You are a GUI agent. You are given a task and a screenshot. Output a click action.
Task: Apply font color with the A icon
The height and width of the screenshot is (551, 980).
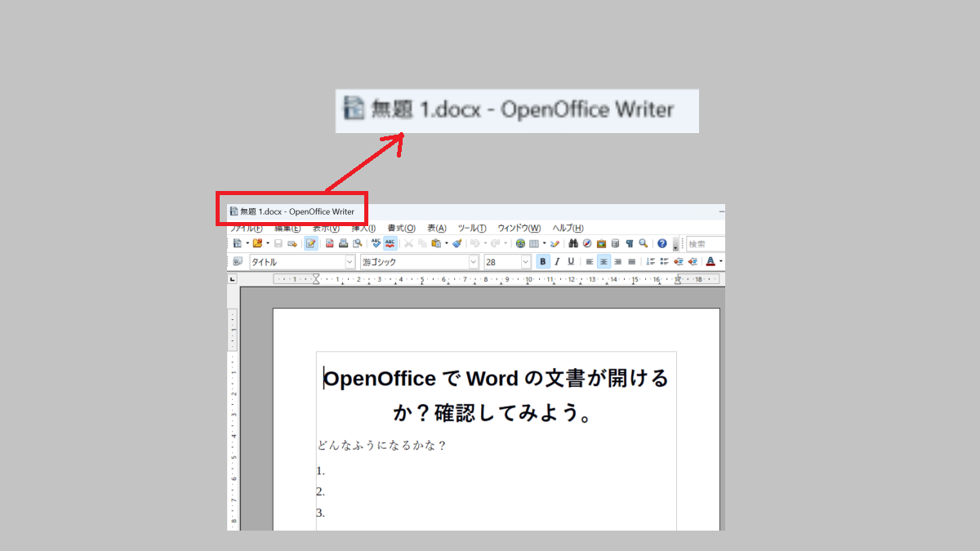click(x=710, y=262)
